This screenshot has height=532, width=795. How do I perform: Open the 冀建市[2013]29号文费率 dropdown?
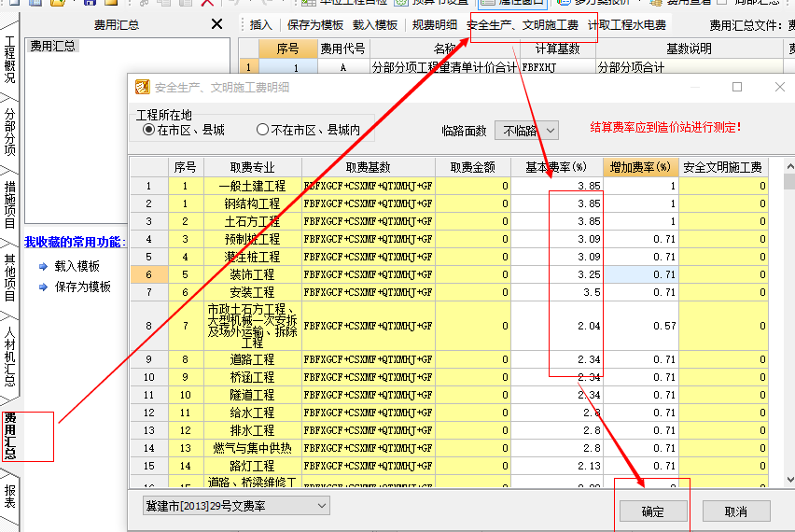236,506
